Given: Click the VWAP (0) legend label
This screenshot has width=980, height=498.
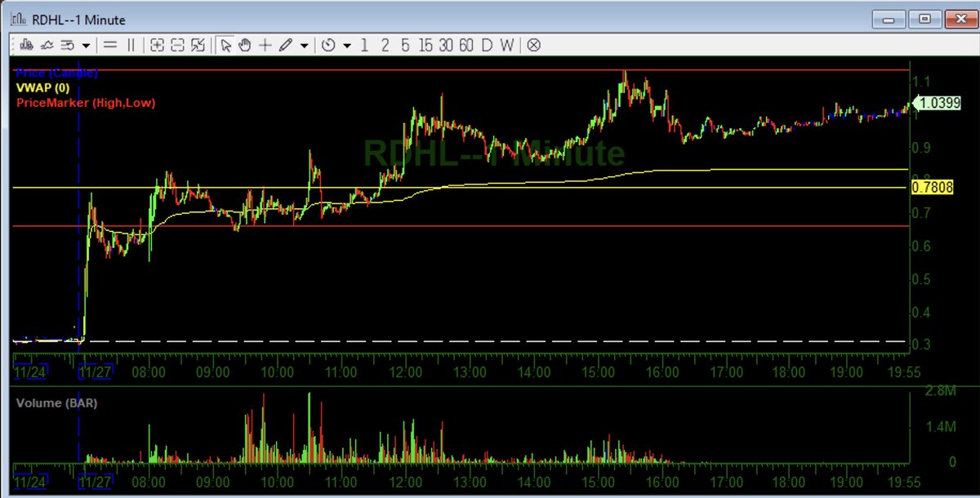Looking at the screenshot, I should (x=43, y=87).
